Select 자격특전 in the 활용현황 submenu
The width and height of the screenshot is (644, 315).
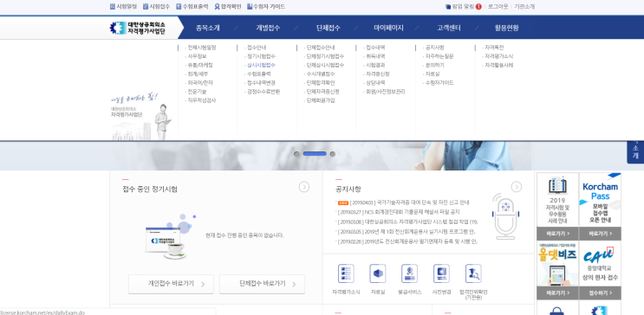point(495,48)
